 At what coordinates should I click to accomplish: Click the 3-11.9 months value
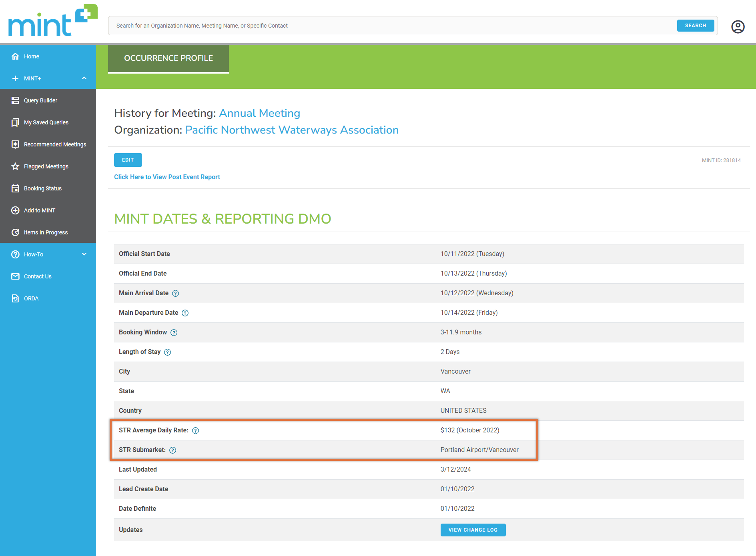(x=461, y=332)
